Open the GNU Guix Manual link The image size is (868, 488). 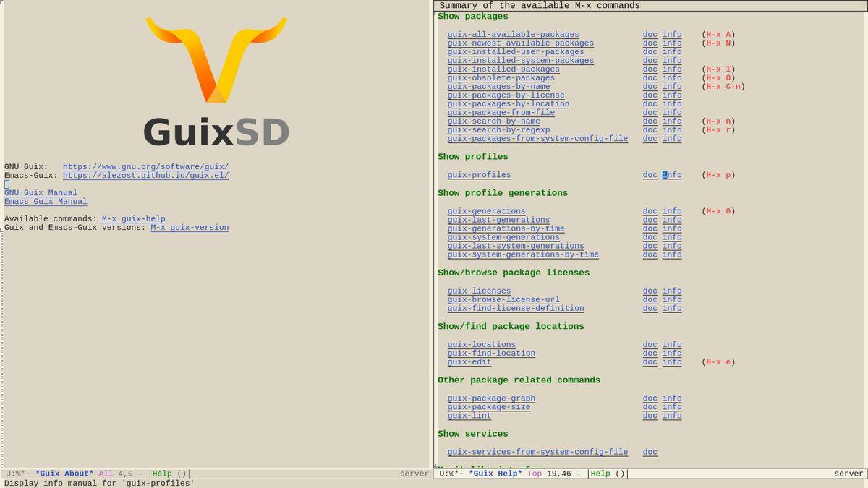point(41,193)
